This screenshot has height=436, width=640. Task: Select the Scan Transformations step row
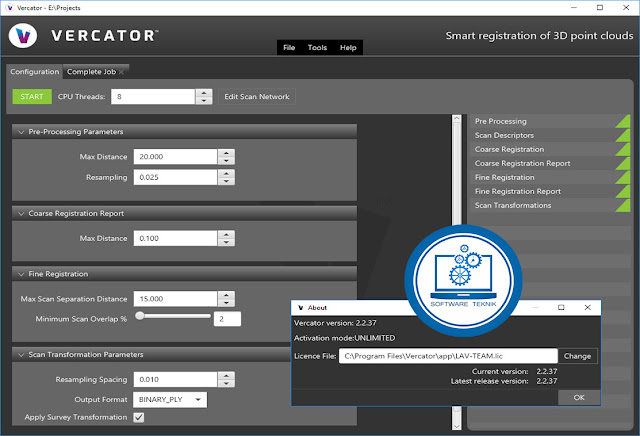[549, 205]
